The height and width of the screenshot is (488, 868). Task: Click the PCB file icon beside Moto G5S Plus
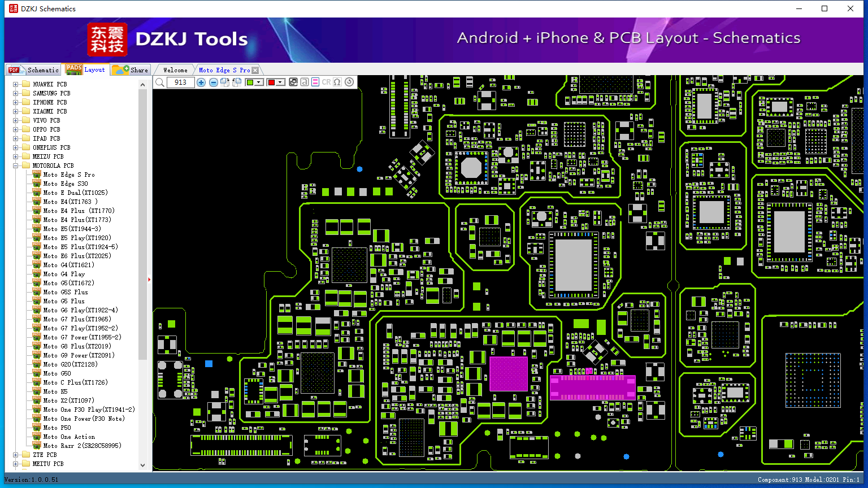click(x=37, y=292)
